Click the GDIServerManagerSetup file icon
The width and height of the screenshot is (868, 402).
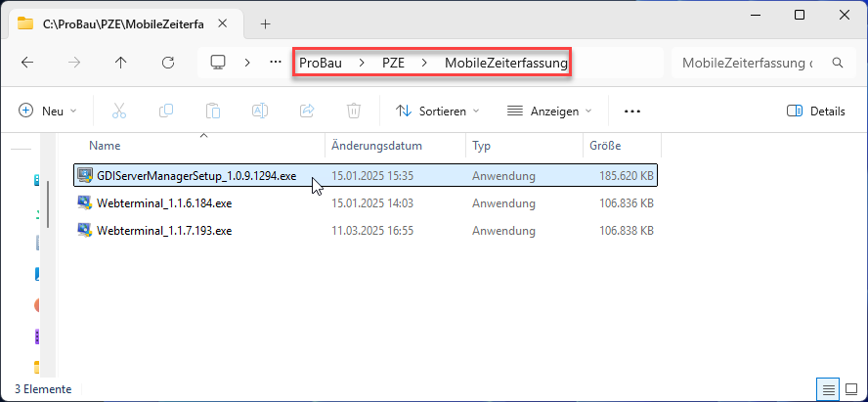point(85,176)
